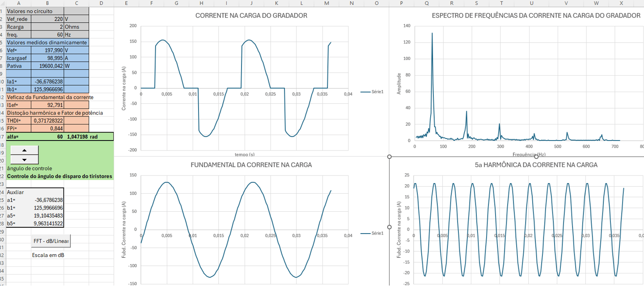Select column X header
Screen dimensions: 644x290
[621, 4]
